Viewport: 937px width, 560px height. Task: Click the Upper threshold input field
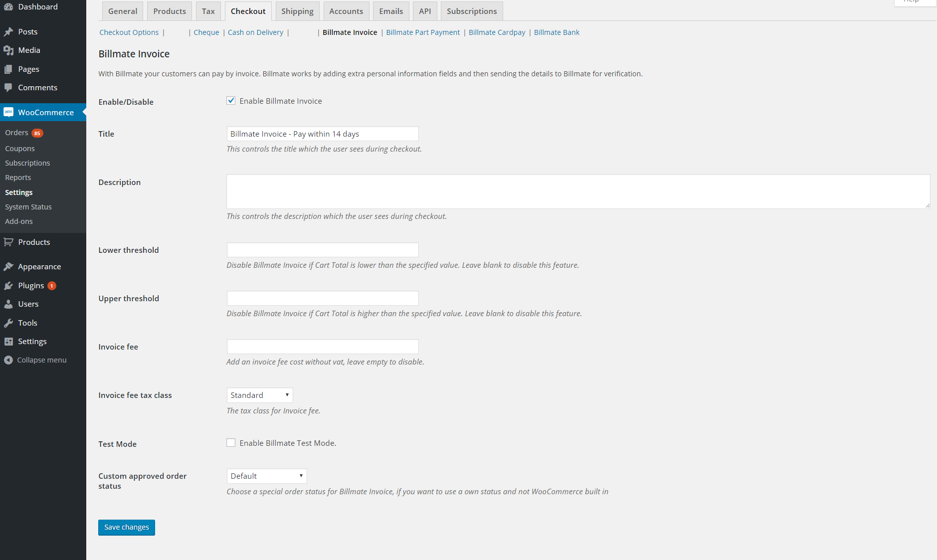tap(323, 298)
